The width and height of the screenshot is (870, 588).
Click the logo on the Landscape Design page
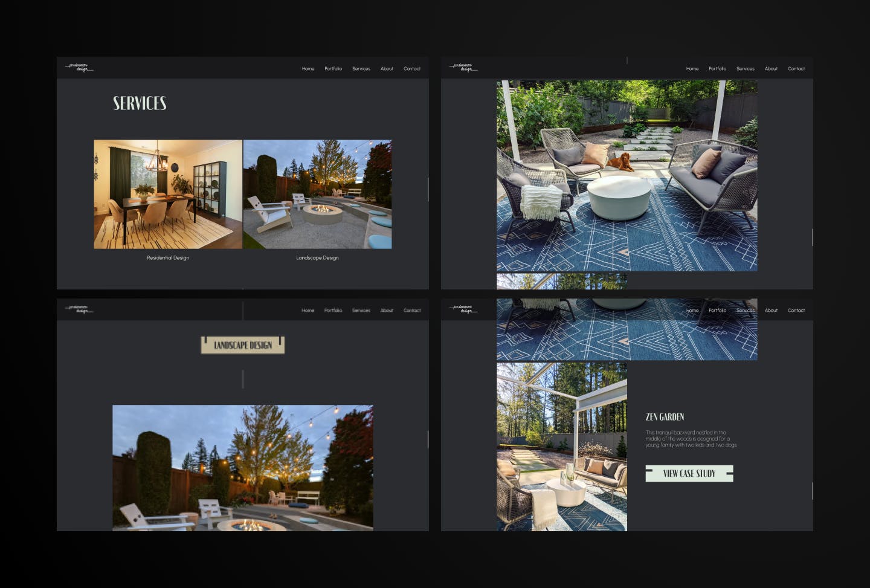click(80, 309)
